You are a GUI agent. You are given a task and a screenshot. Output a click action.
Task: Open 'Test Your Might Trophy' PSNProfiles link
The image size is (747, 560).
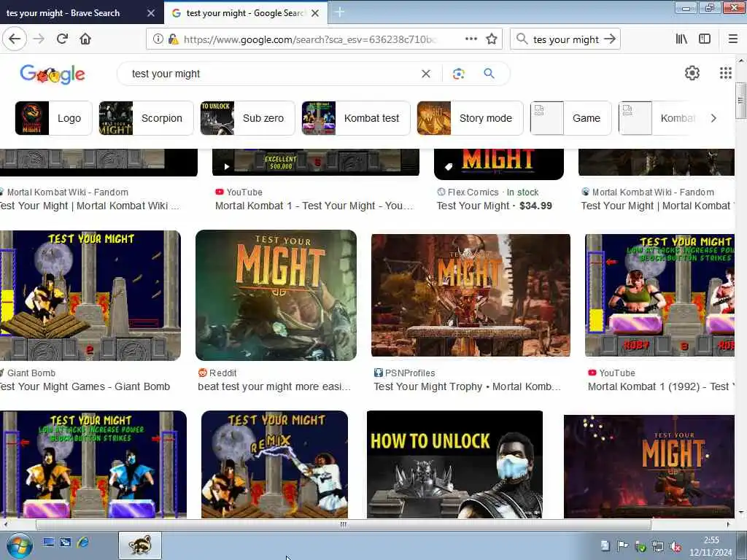468,386
